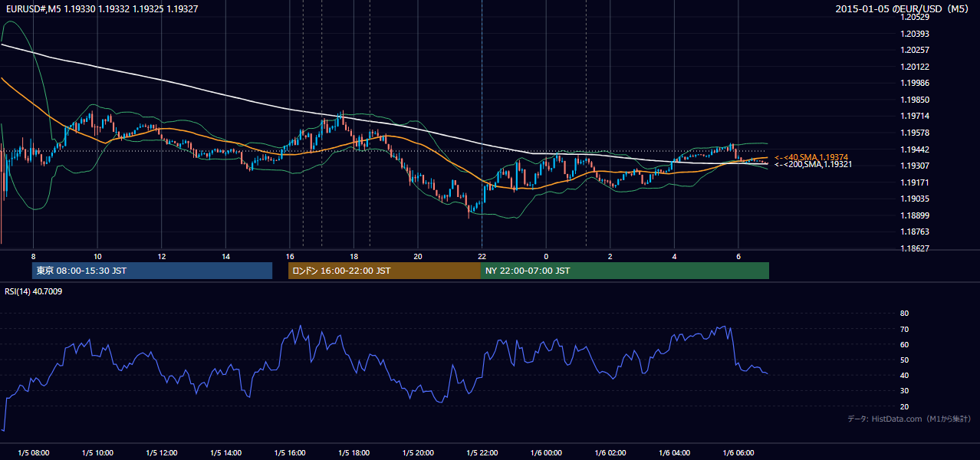This screenshot has height=460, width=980.
Task: Click RSI scale value 20
Action: 904,406
